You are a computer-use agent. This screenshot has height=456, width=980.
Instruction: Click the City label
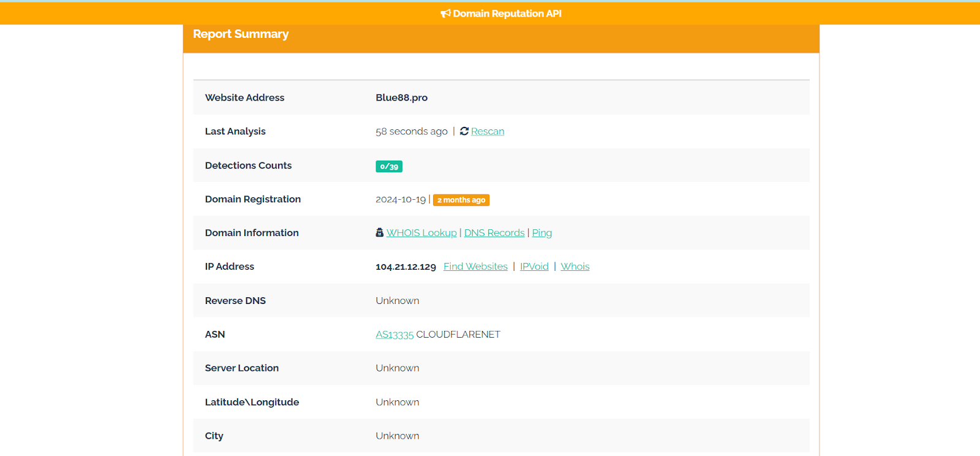pos(214,436)
